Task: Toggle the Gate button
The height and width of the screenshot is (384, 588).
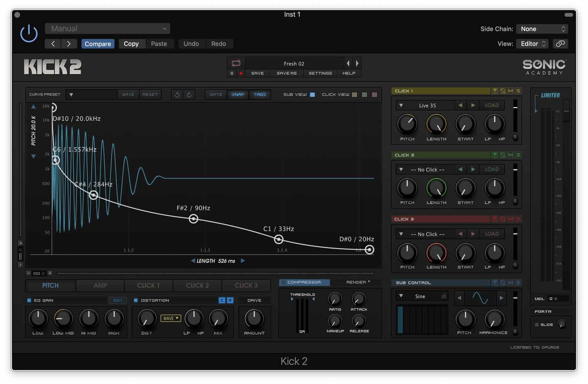Action: click(216, 94)
